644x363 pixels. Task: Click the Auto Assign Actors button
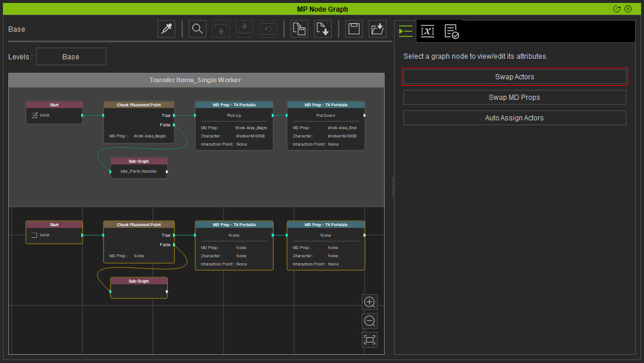click(x=515, y=117)
